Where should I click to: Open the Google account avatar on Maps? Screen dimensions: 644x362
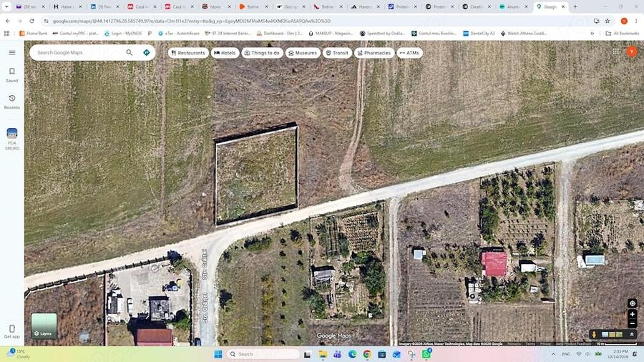click(632, 52)
